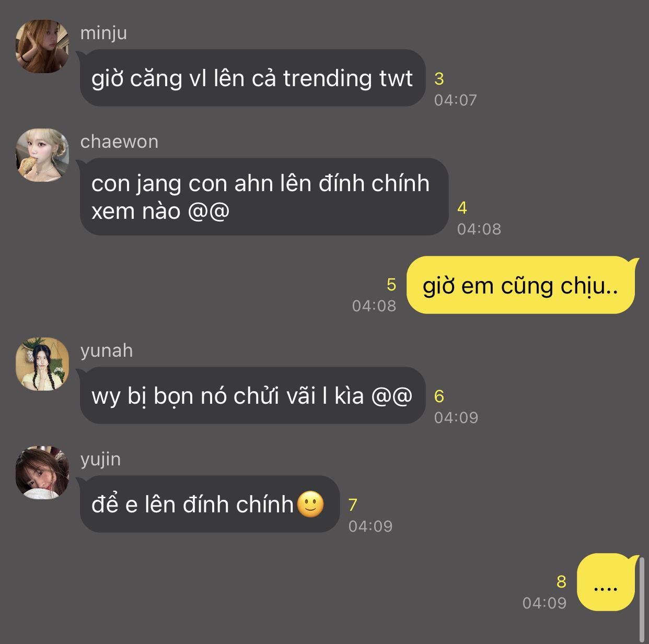This screenshot has width=649, height=644.
Task: Click the chat scrollbar at the right edge
Action: [642, 599]
